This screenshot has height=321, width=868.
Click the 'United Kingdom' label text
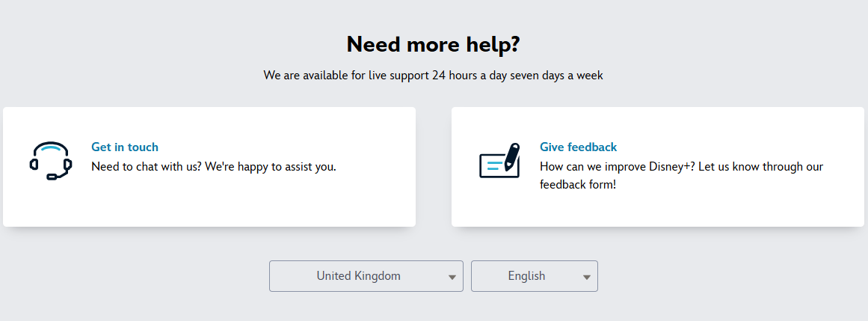pyautogui.click(x=359, y=275)
